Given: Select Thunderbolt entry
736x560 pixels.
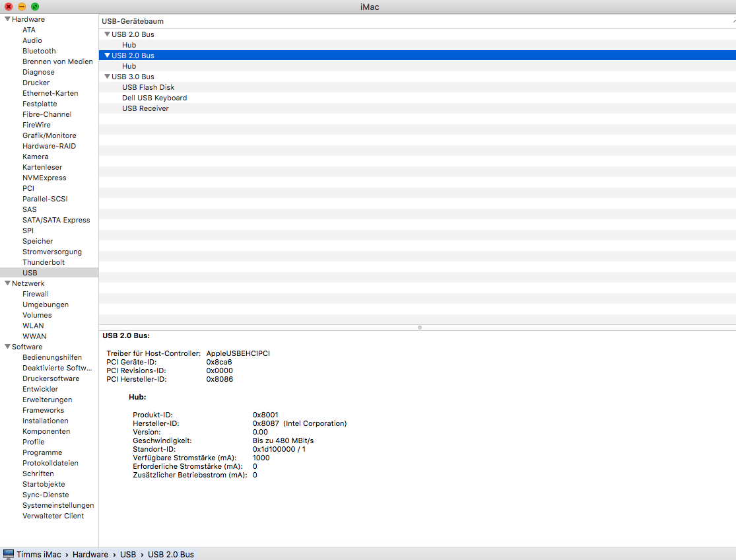Looking at the screenshot, I should 44,262.
